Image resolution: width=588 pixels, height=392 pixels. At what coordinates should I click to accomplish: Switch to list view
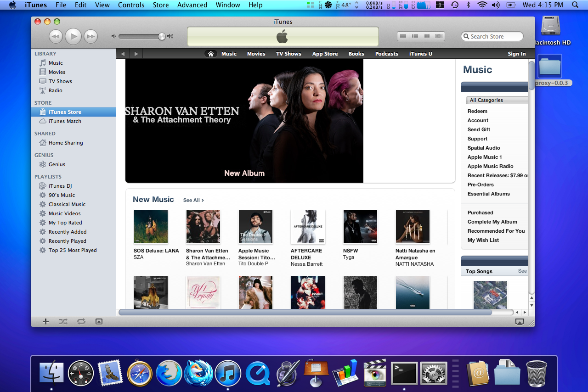point(403,36)
